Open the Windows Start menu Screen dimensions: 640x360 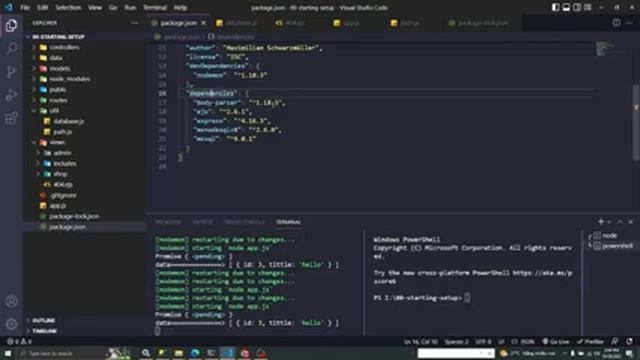point(7,353)
